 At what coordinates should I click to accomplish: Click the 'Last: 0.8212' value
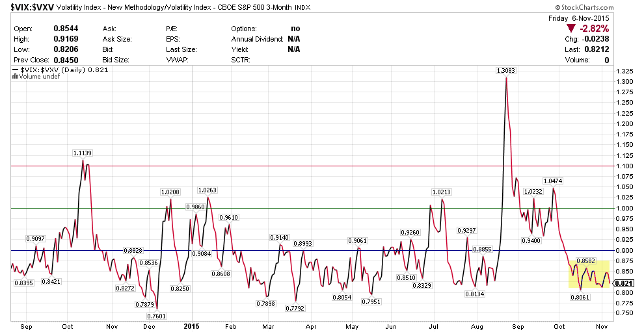(x=587, y=49)
